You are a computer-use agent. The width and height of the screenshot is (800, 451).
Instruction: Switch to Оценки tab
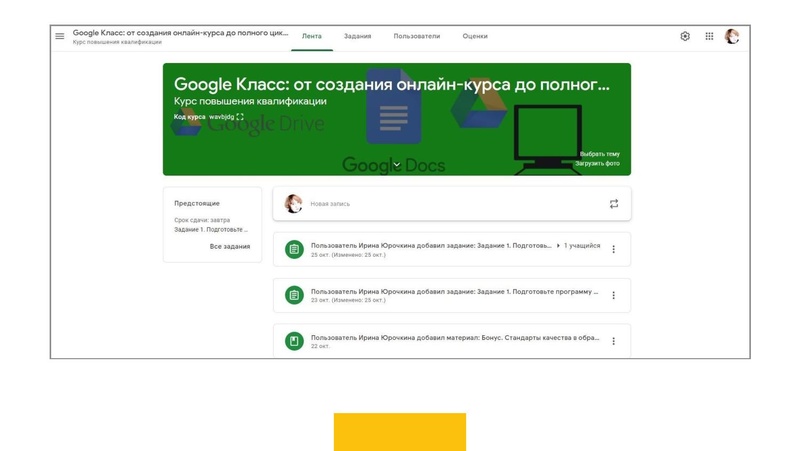(475, 36)
